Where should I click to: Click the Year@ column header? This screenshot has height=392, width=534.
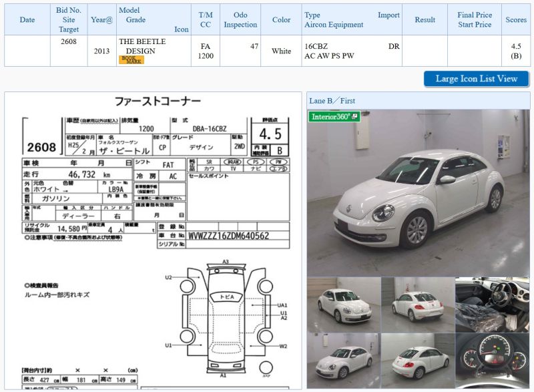click(x=101, y=19)
